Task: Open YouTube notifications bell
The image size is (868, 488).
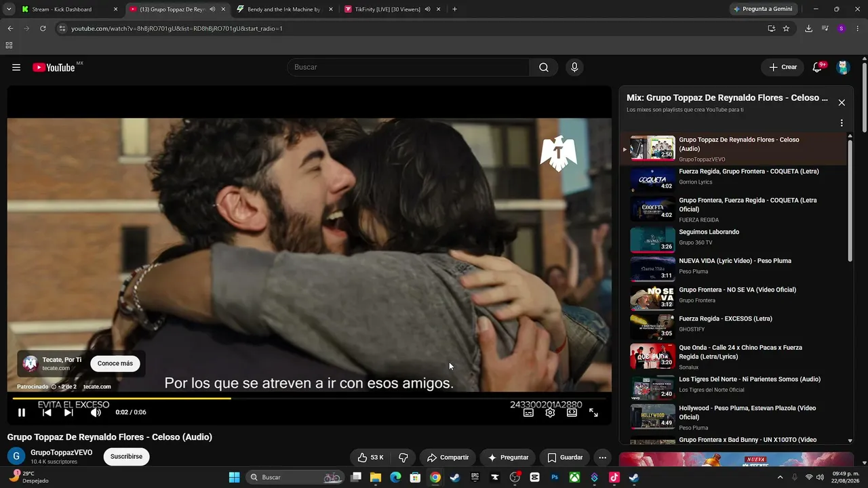Action: tap(818, 67)
